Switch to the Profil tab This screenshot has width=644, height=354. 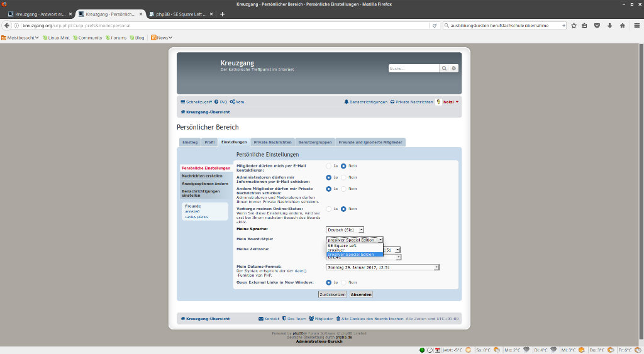coord(209,142)
